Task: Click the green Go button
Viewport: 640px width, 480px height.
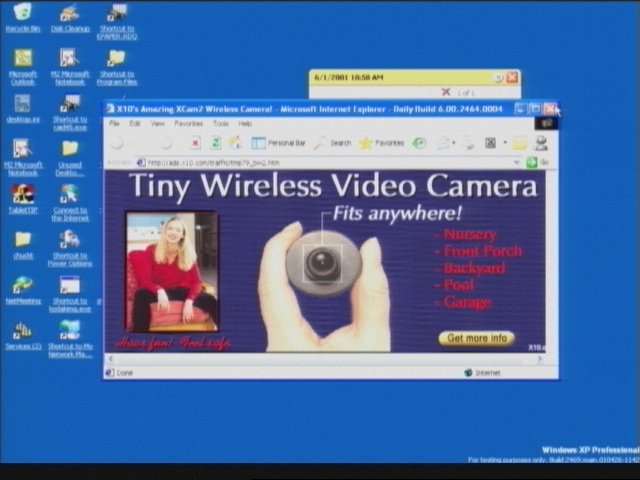Action: tap(531, 162)
